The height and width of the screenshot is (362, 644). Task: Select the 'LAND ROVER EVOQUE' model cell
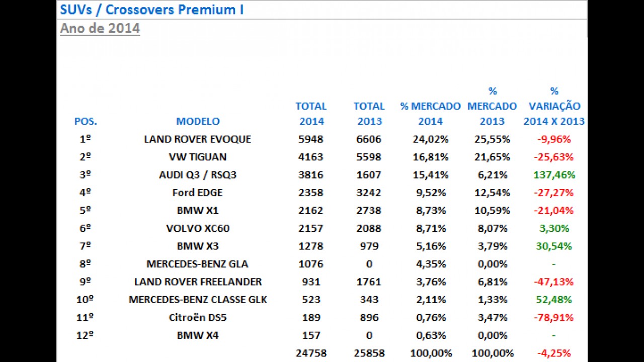197,139
